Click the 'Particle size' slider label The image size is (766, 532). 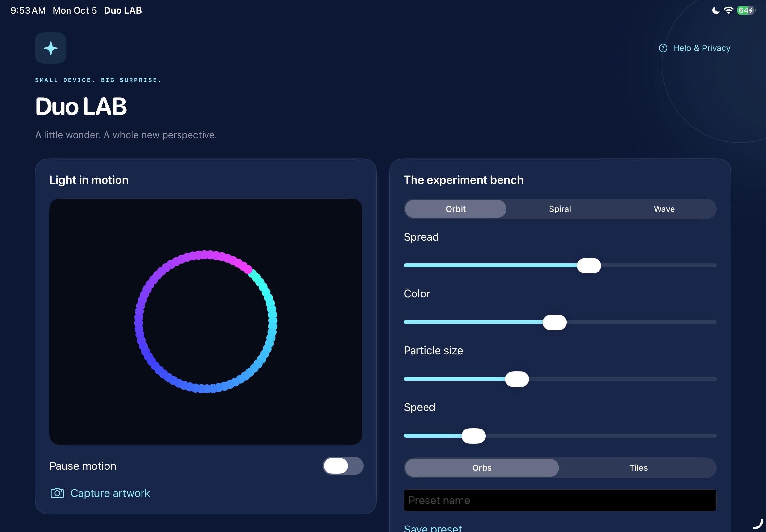tap(433, 350)
